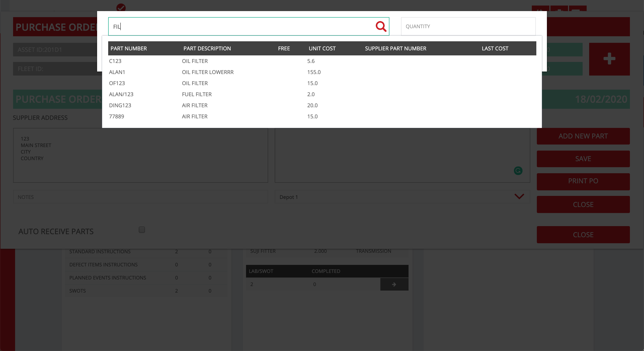Click the Oil Filter Lowerrr description
The height and width of the screenshot is (351, 644).
[x=208, y=72]
